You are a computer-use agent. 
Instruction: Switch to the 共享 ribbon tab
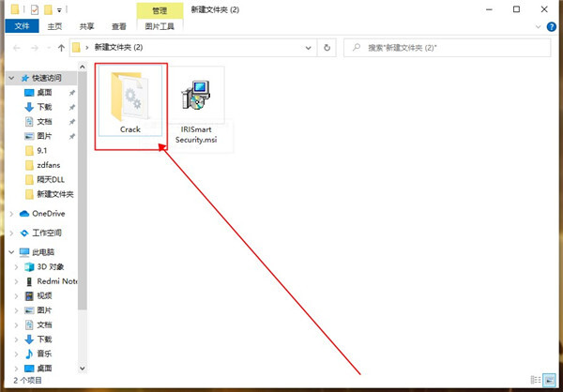click(86, 26)
